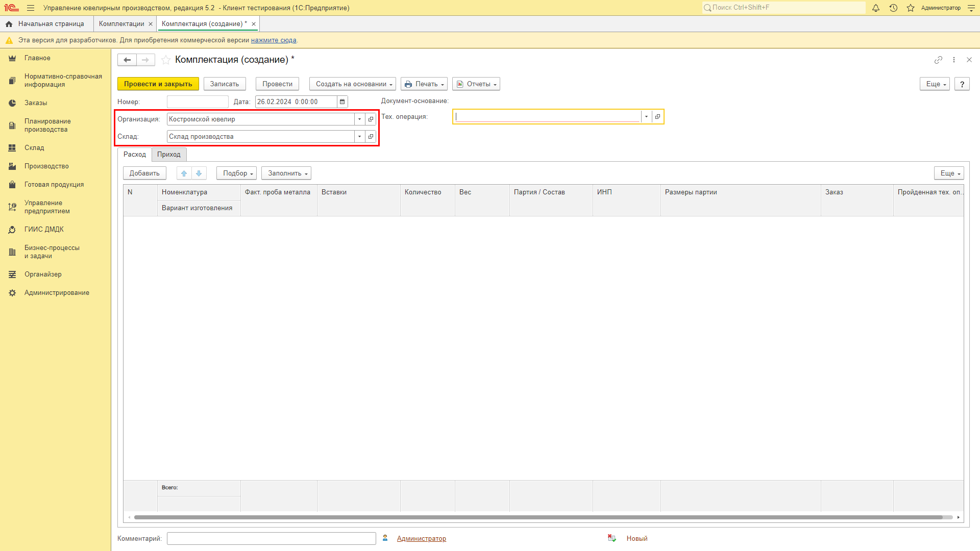The image size is (980, 551).
Task: Open title bar settings dropdown icon
Action: (971, 8)
